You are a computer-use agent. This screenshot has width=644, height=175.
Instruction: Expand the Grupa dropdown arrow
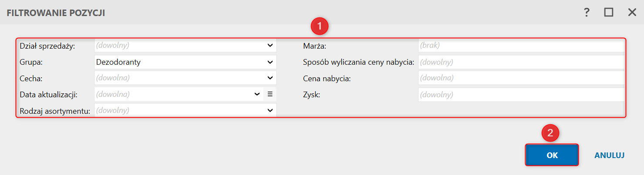click(270, 62)
